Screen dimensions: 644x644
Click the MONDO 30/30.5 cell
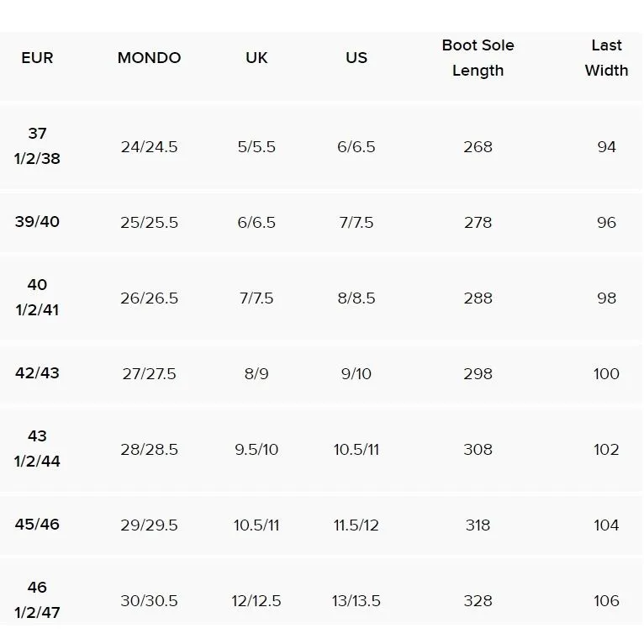(149, 601)
